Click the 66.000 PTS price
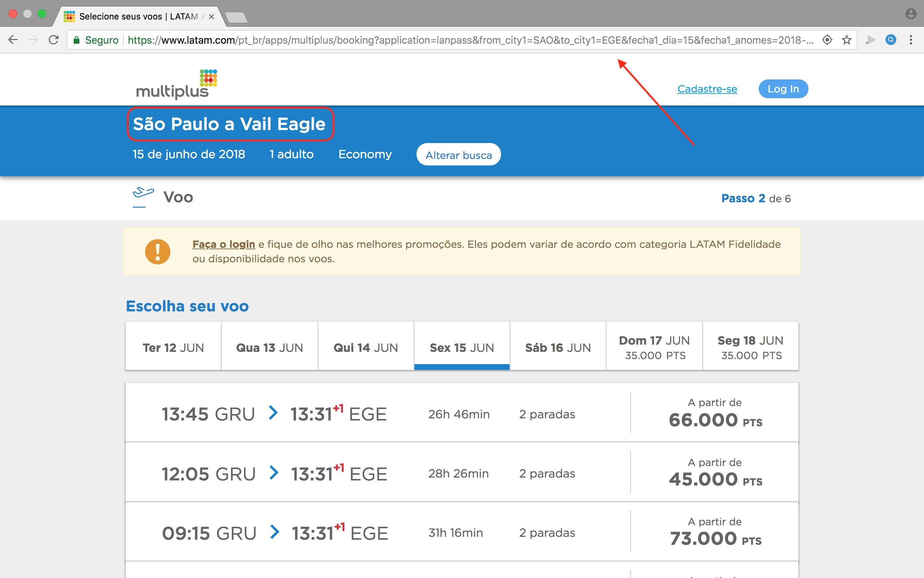 (x=715, y=420)
